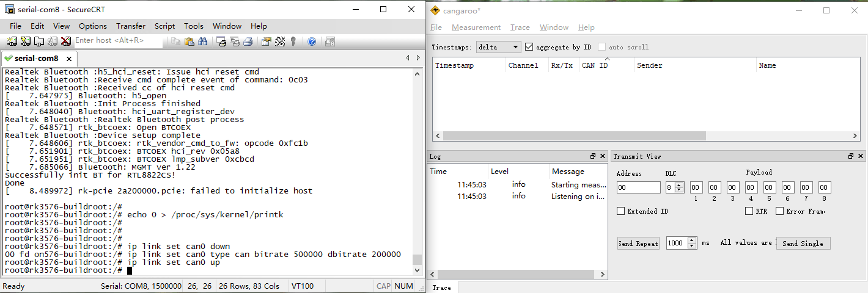Click the Reconnect toolbar icon
Screen dimensions: 868x293
tap(52, 42)
